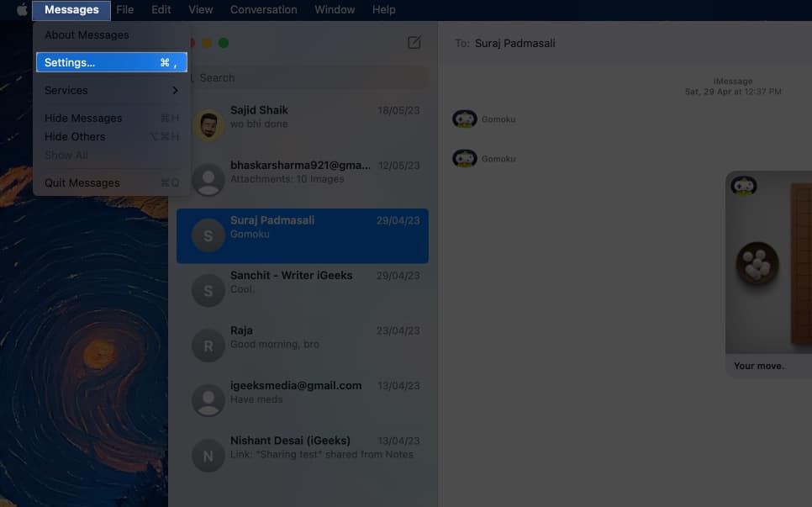The height and width of the screenshot is (507, 812).
Task: Select Suraj Padmasali conversation
Action: point(303,235)
